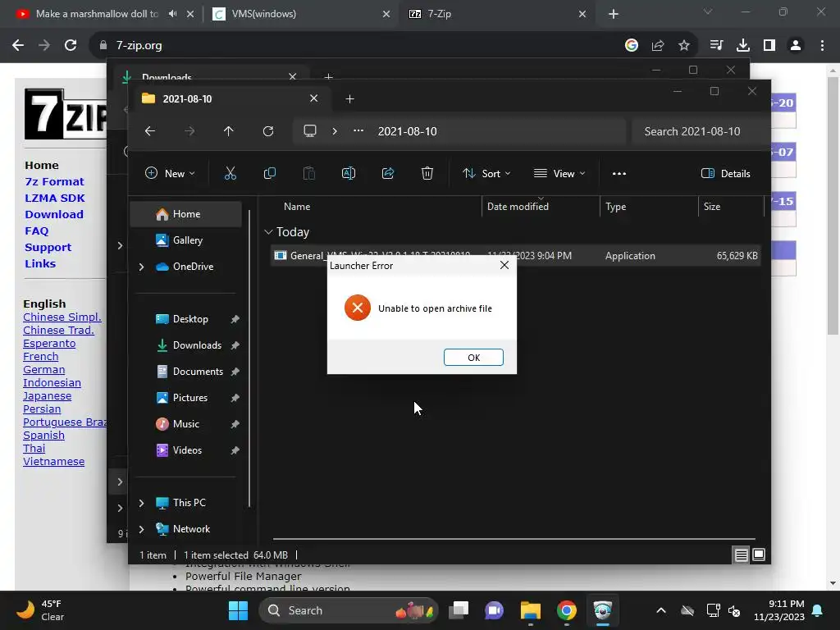
Task: Open a new Chrome tab
Action: click(614, 14)
